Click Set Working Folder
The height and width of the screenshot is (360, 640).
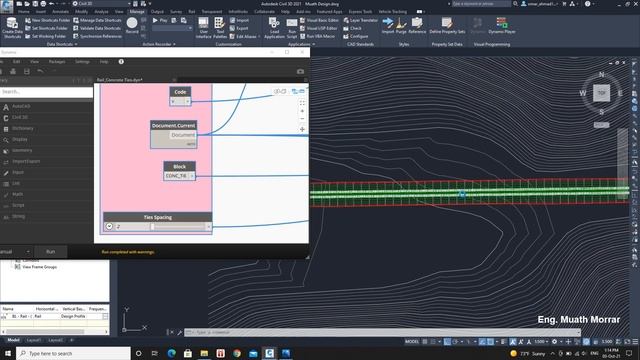pyautogui.click(x=45, y=36)
